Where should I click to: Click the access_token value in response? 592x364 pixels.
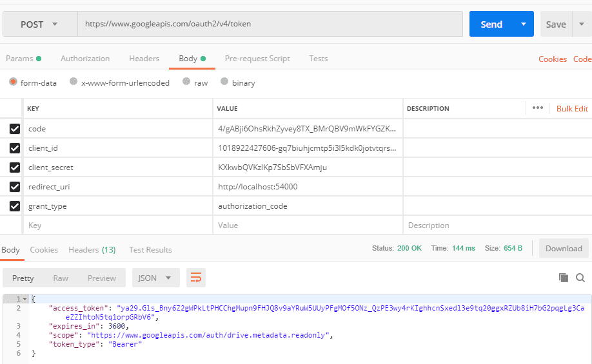coord(324,312)
